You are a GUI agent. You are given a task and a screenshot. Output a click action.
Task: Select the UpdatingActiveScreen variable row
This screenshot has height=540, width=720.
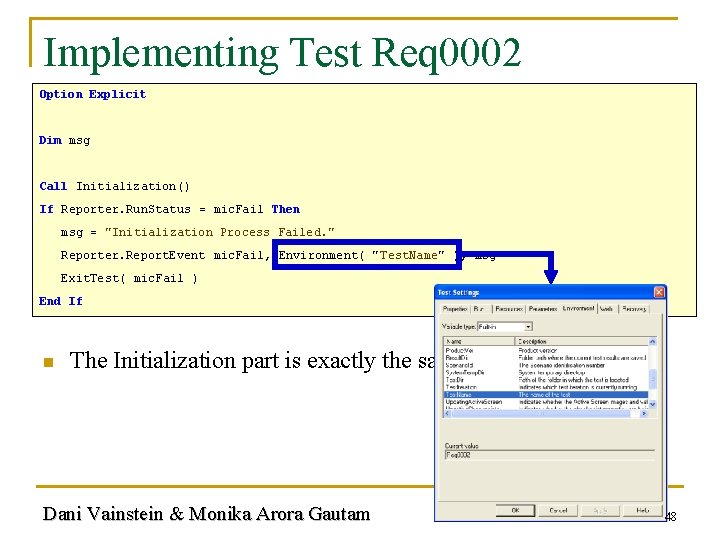(546, 402)
